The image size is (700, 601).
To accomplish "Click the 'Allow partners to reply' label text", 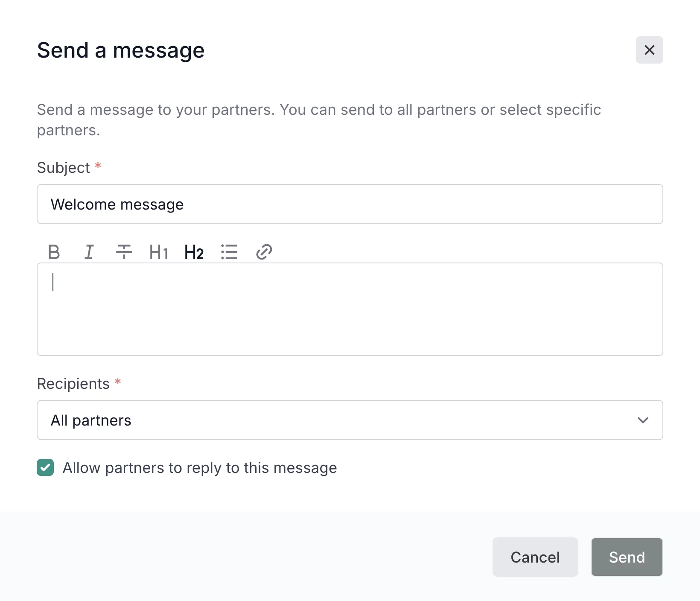I will pos(200,468).
